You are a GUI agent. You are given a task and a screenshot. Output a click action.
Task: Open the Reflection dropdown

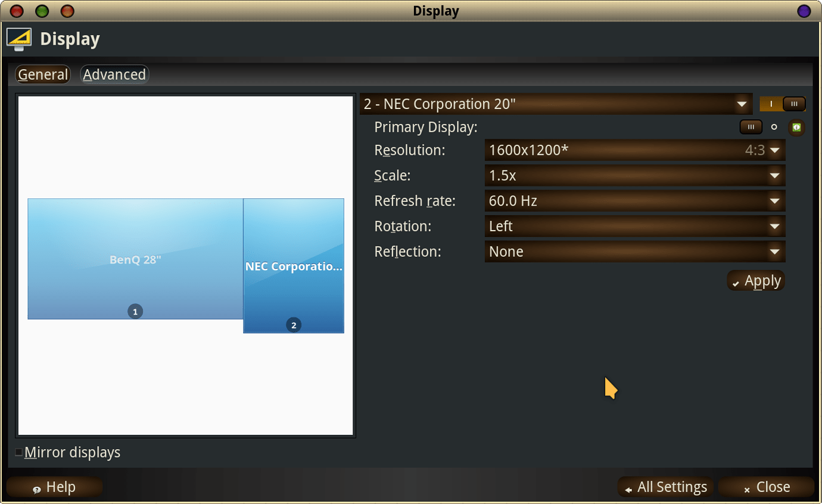(x=634, y=251)
